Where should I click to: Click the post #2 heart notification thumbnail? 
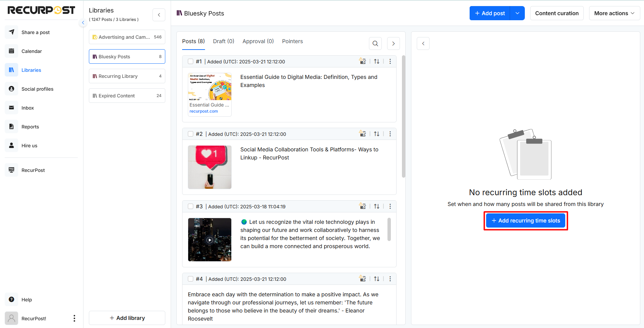click(x=210, y=167)
